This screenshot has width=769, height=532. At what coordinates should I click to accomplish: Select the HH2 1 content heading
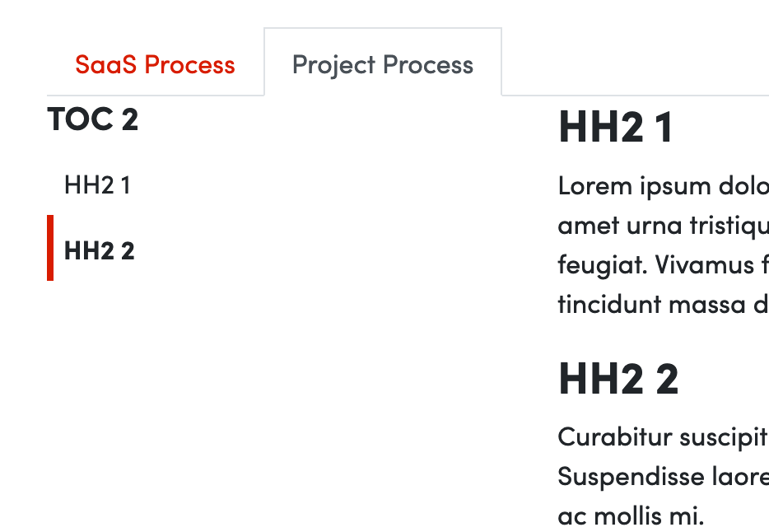pyautogui.click(x=617, y=128)
